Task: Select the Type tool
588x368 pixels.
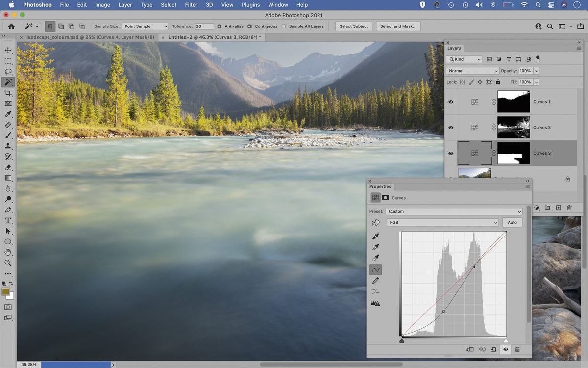Action: (x=8, y=220)
